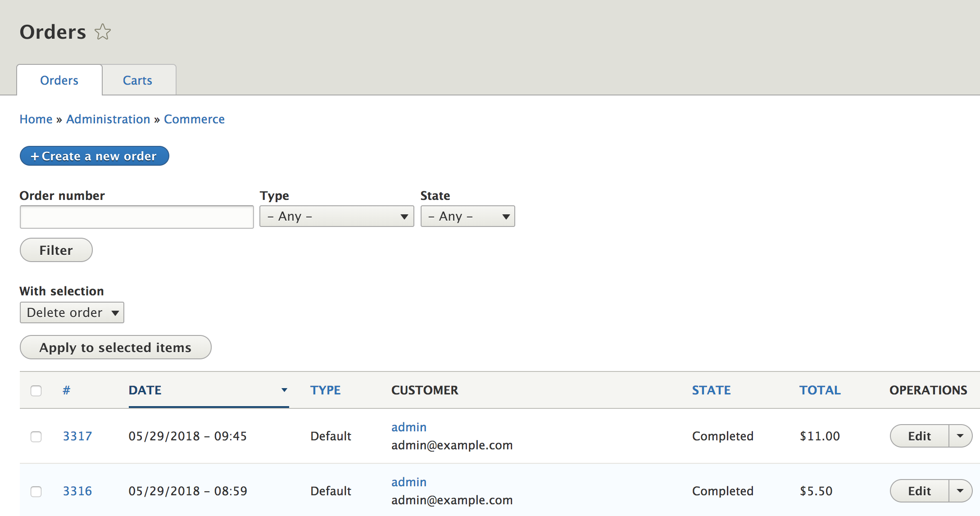Open order number 3317
The width and height of the screenshot is (980, 516).
pos(77,436)
